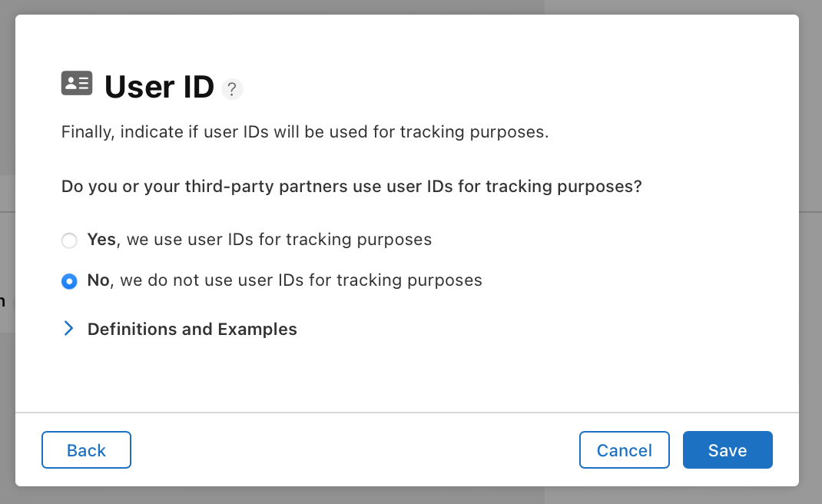Click the dimmed page area right of dialog
This screenshot has height=504, width=822.
point(810,252)
